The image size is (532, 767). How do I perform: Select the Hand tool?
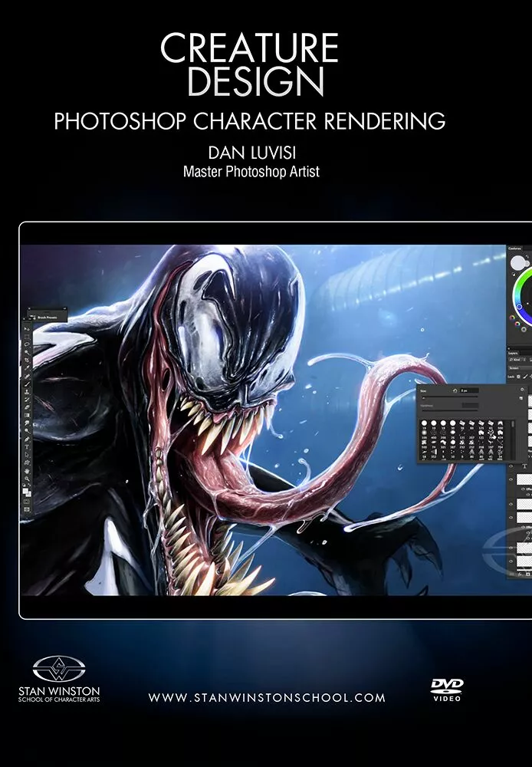(27, 471)
